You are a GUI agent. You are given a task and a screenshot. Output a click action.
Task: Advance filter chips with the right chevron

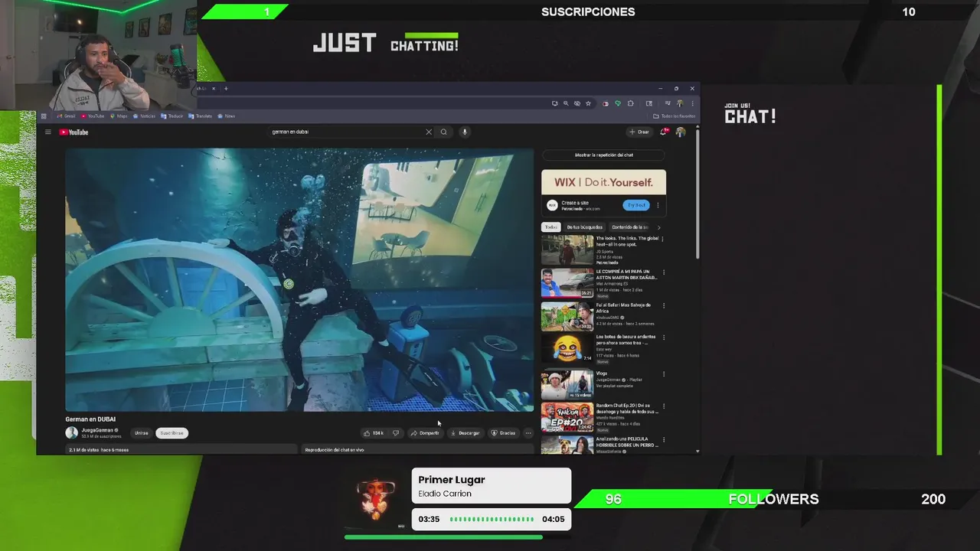(x=658, y=227)
